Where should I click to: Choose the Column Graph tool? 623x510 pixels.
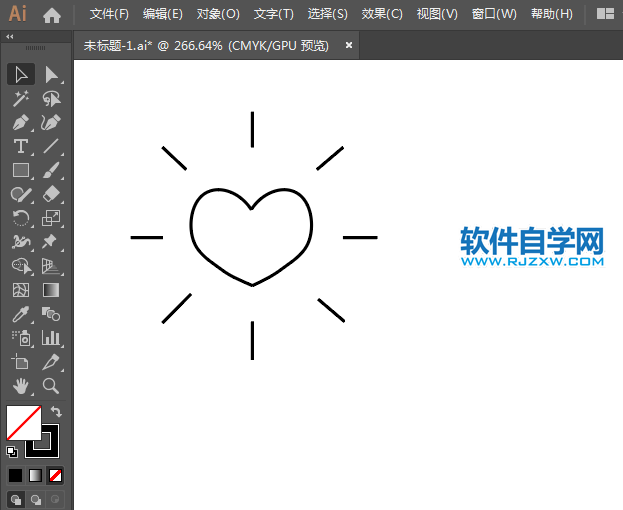(x=52, y=338)
